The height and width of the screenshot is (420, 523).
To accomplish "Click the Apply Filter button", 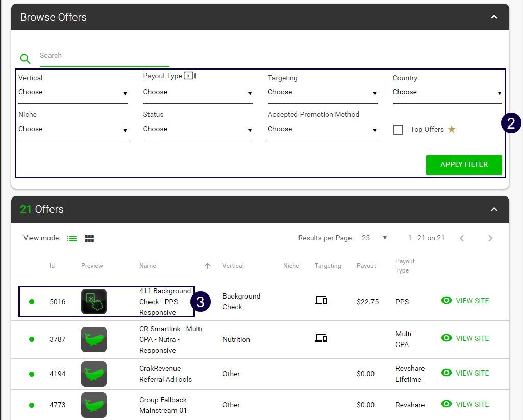I will [x=464, y=165].
